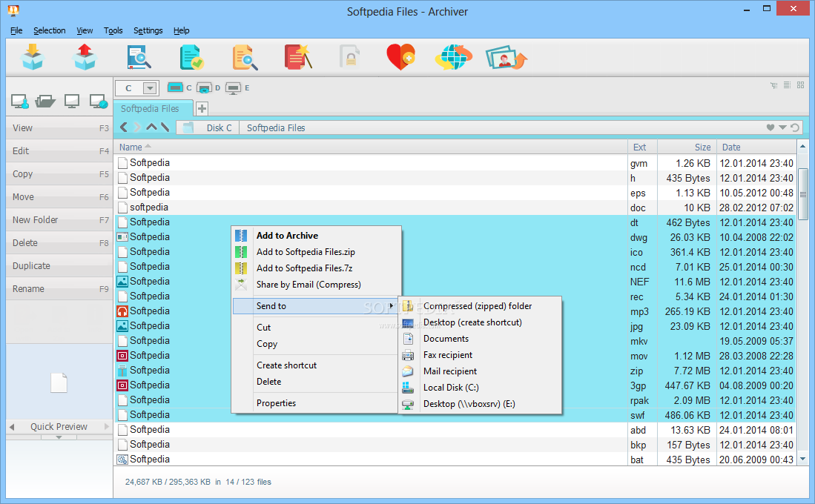The width and height of the screenshot is (815, 504).
Task: Click the New Folder F7 button
Action: 59,220
